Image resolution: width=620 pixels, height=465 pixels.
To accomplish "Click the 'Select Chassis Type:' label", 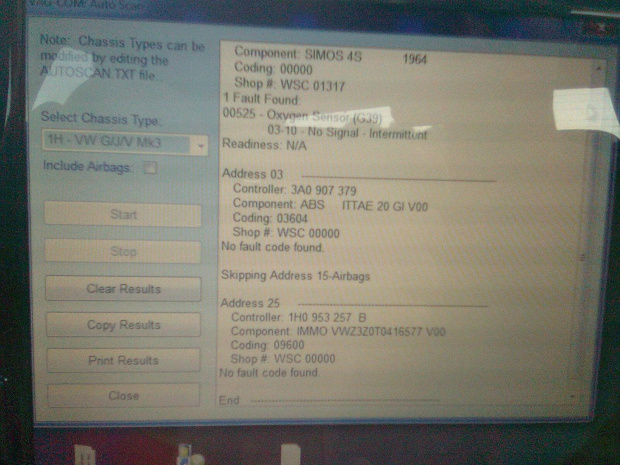I will point(101,118).
